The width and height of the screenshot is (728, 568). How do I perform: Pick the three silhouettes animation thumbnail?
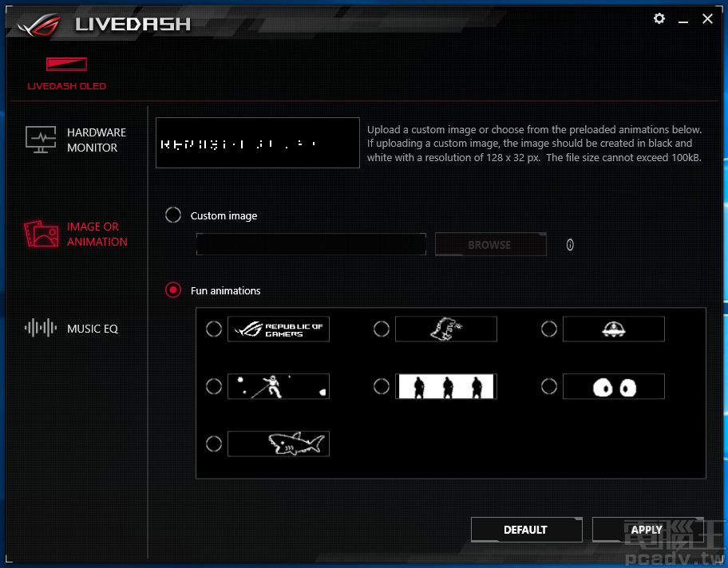click(445, 386)
